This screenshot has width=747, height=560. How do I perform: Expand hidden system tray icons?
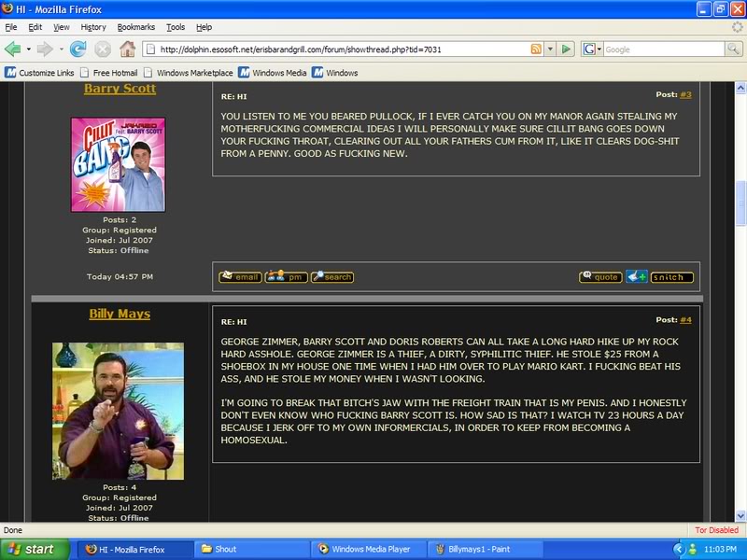(679, 549)
